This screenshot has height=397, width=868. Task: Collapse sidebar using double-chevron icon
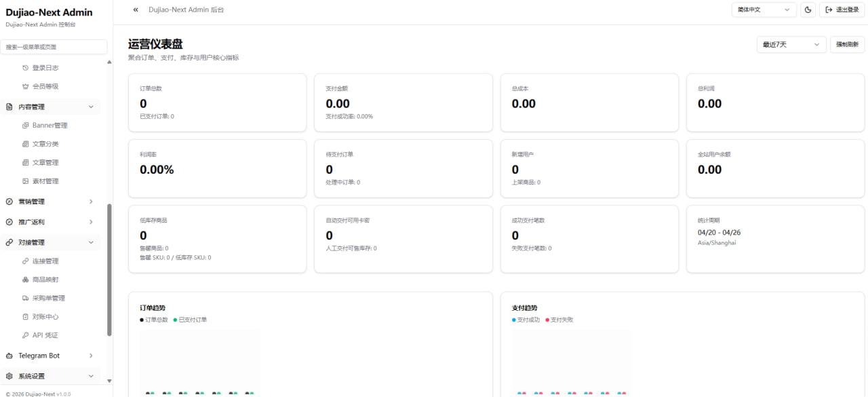(136, 10)
